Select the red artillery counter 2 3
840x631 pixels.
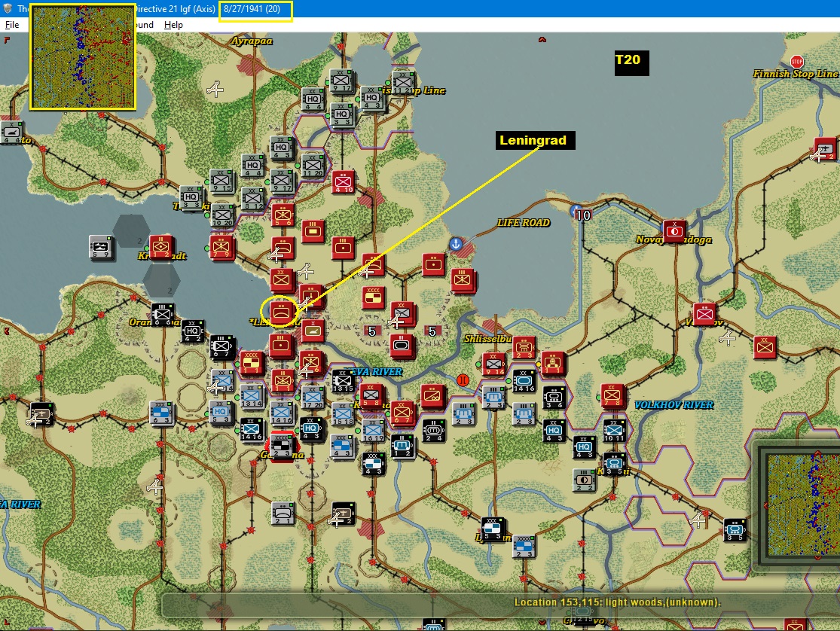(x=524, y=348)
